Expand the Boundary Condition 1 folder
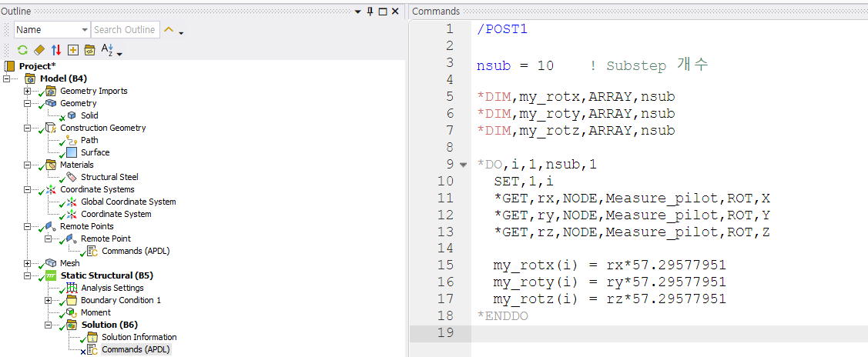Image resolution: width=868 pixels, height=357 pixels. pyautogui.click(x=49, y=300)
